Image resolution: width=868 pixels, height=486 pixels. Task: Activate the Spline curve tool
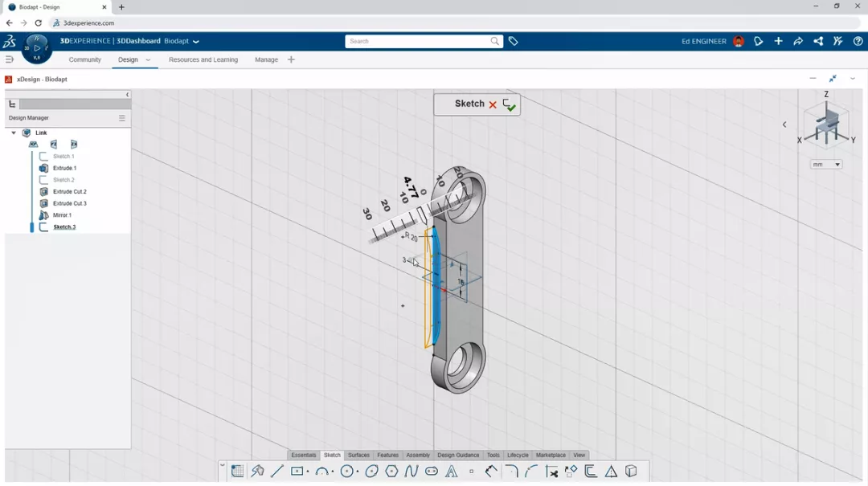coord(411,472)
